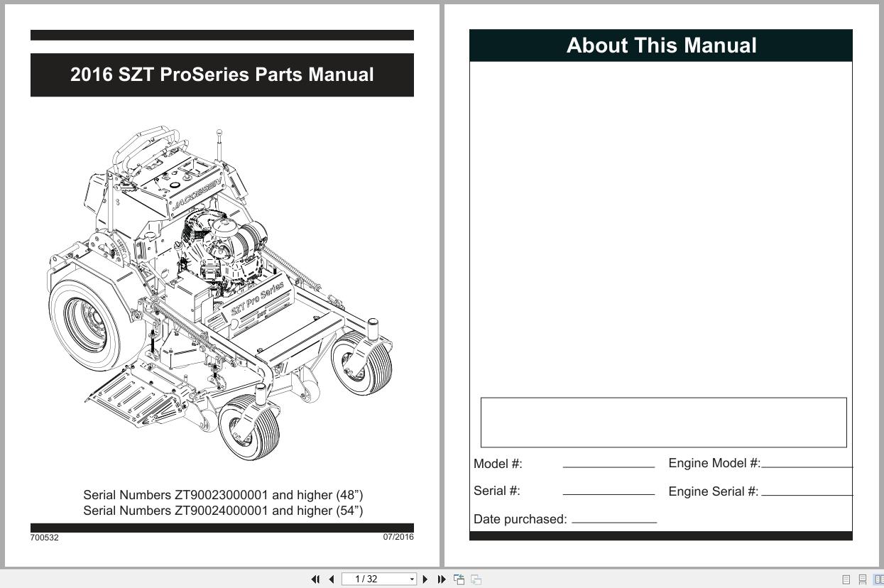Viewport: 884px width, 588px height.
Task: Click the Engine Serial #: label
Action: pyautogui.click(x=714, y=491)
